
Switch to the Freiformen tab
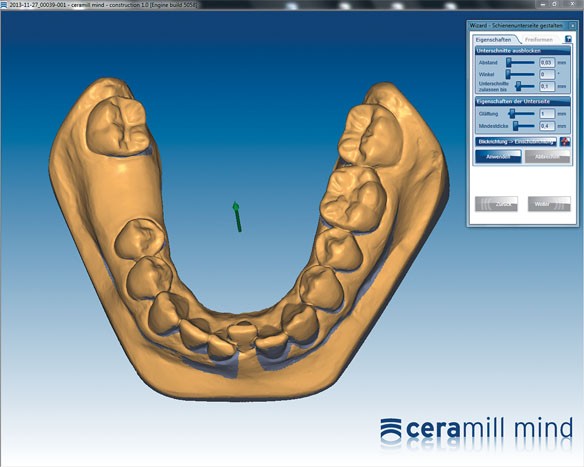[539, 39]
